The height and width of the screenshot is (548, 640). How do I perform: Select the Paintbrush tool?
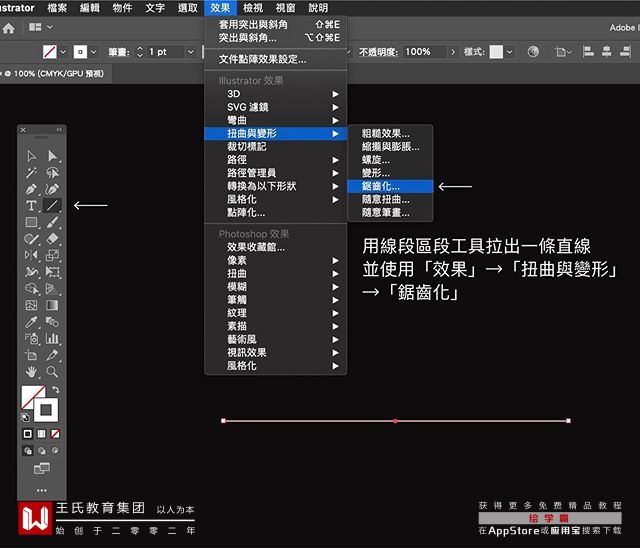coord(52,222)
